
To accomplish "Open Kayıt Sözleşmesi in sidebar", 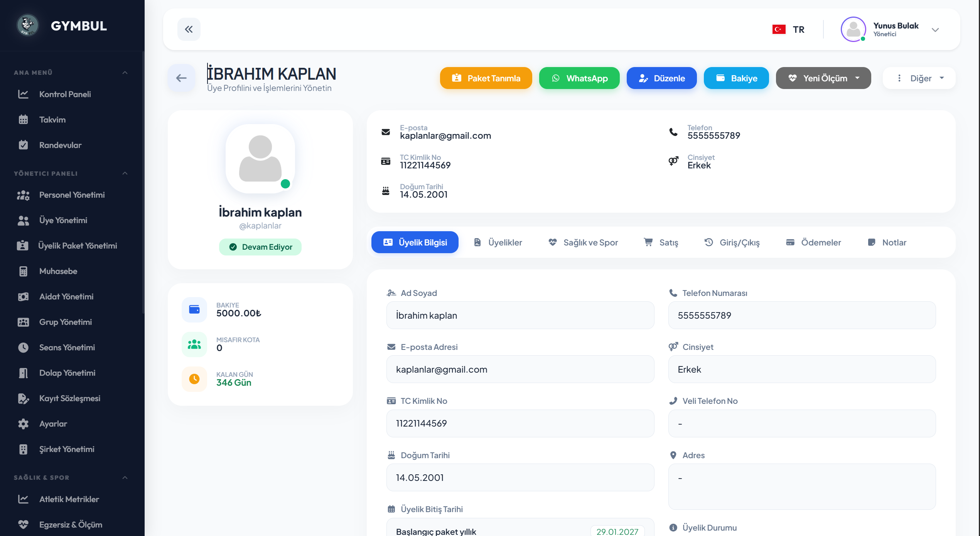I will click(69, 398).
